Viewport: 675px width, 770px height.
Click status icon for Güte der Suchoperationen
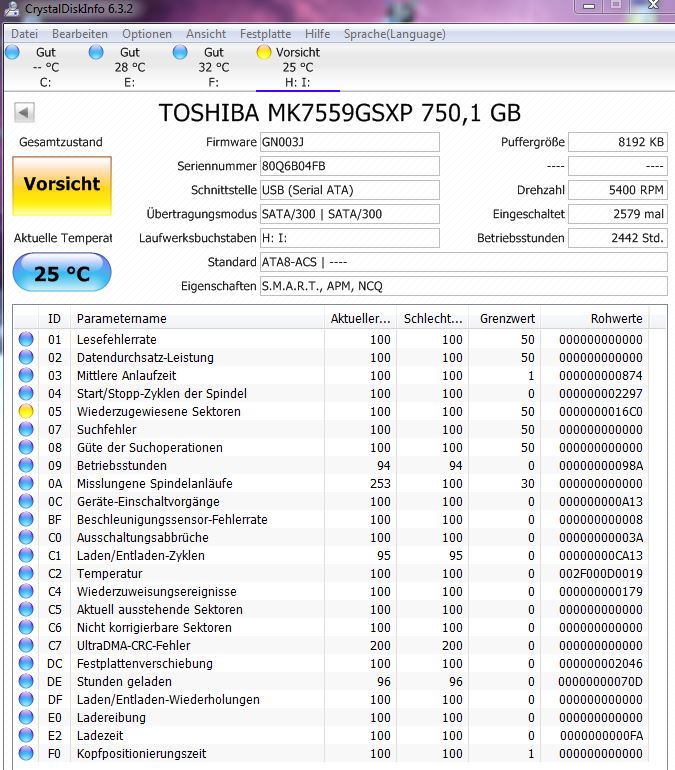point(26,447)
